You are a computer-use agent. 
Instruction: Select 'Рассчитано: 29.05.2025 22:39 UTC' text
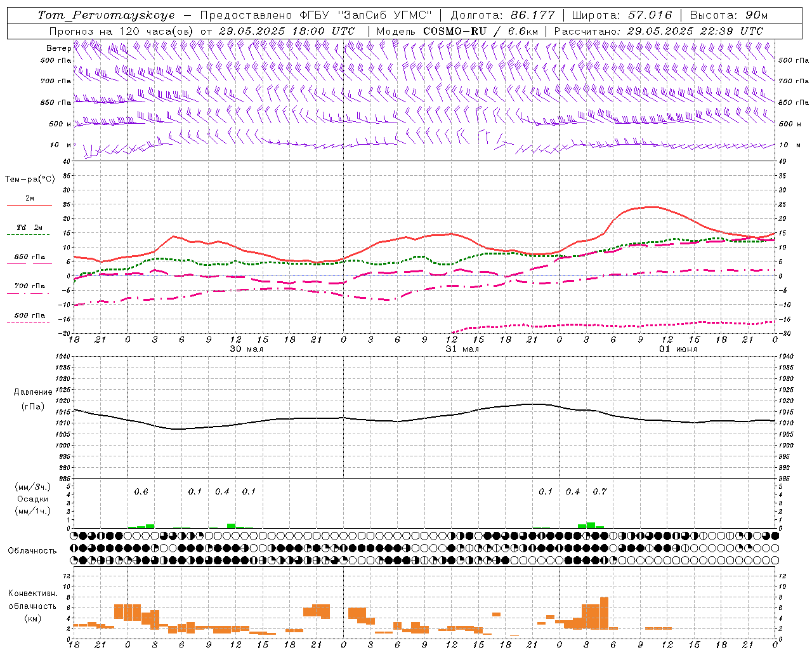tap(658, 31)
